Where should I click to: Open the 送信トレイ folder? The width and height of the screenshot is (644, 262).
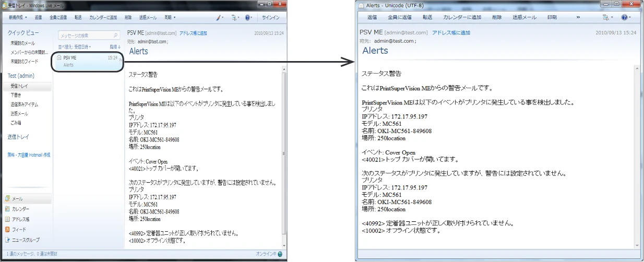pyautogui.click(x=18, y=137)
